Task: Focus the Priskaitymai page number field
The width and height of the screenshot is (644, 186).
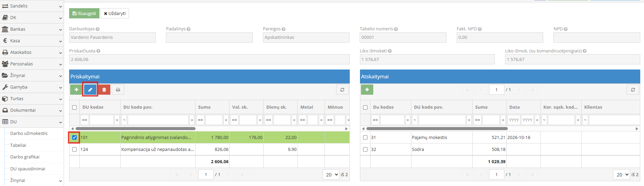Action: coord(206,174)
